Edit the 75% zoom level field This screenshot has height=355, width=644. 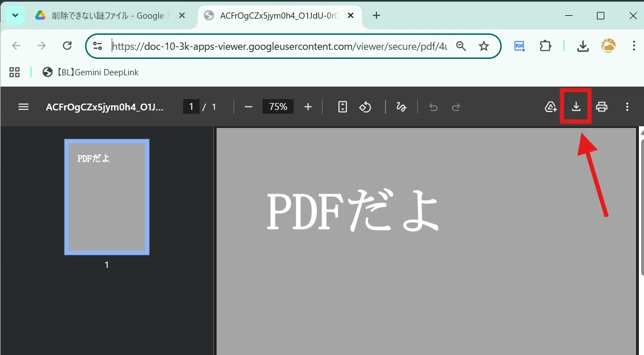coord(278,106)
